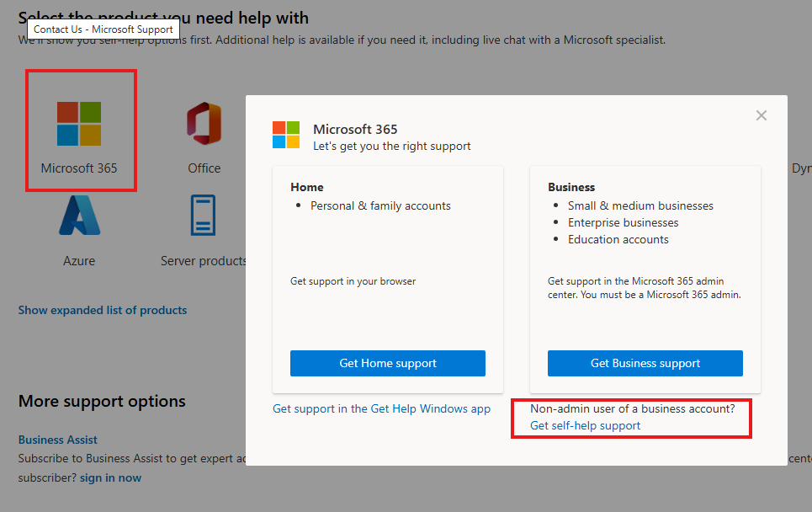Click the 'Home' card heading

[x=307, y=187]
